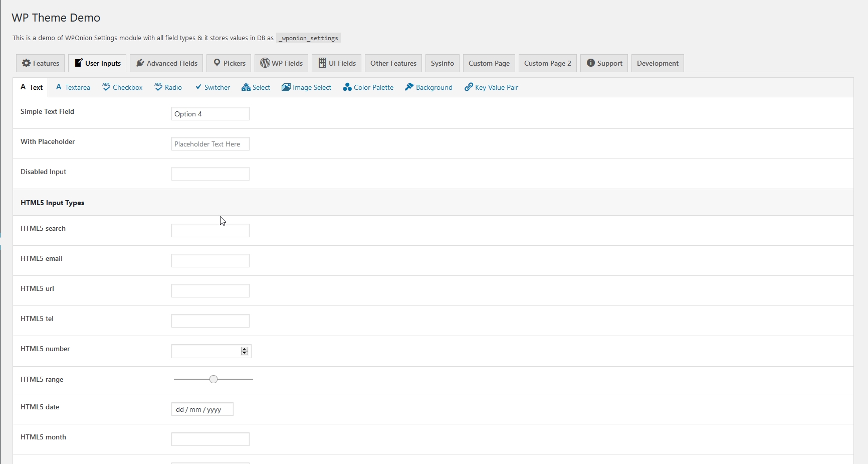
Task: Click the paint roller icon beside Background
Action: coord(409,87)
